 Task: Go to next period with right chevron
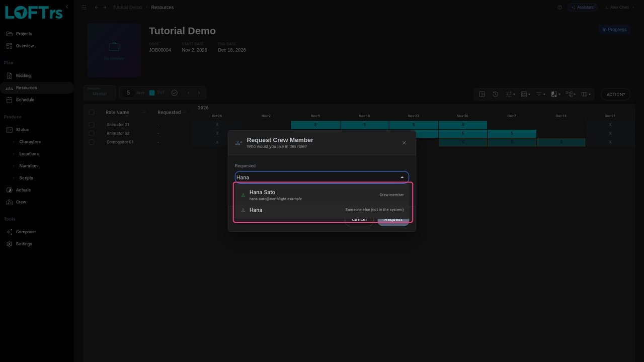(x=199, y=93)
